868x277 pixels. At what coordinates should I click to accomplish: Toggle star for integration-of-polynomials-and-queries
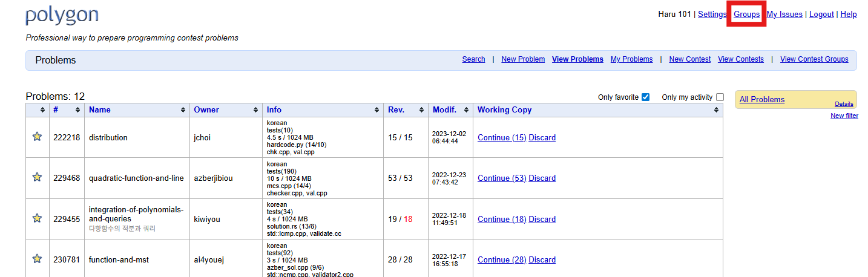tap(37, 218)
